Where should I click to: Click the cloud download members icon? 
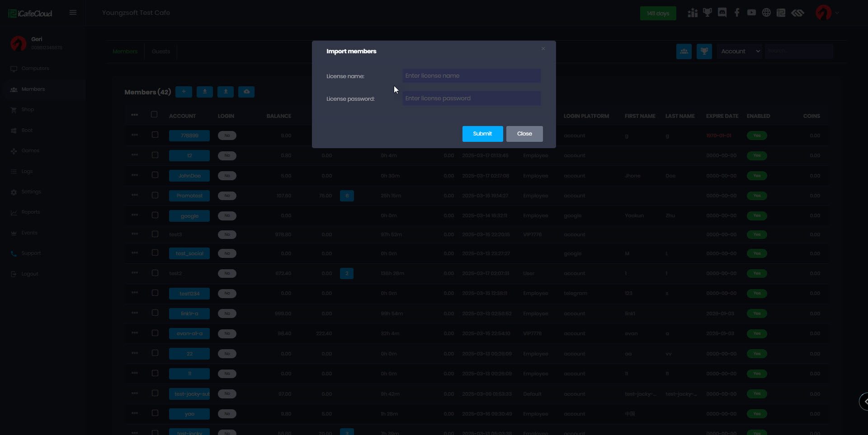click(x=246, y=92)
